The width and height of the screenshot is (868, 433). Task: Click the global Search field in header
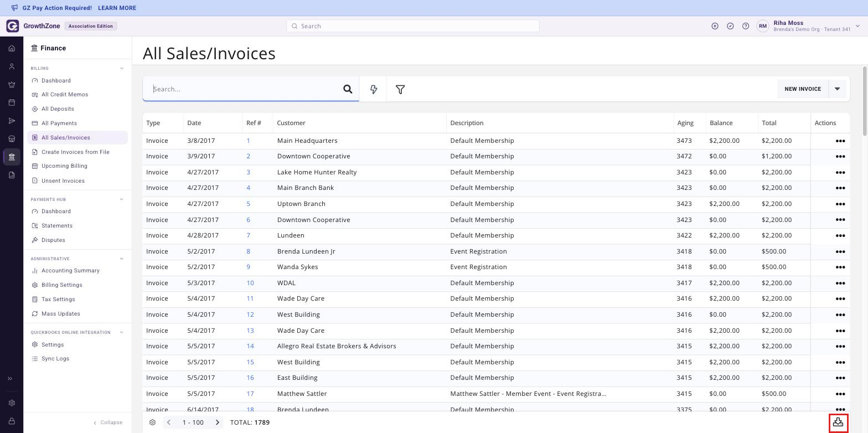pos(413,26)
